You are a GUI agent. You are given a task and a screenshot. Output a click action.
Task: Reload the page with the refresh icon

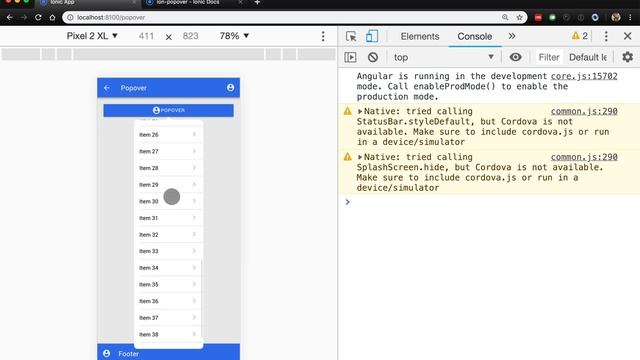click(38, 18)
